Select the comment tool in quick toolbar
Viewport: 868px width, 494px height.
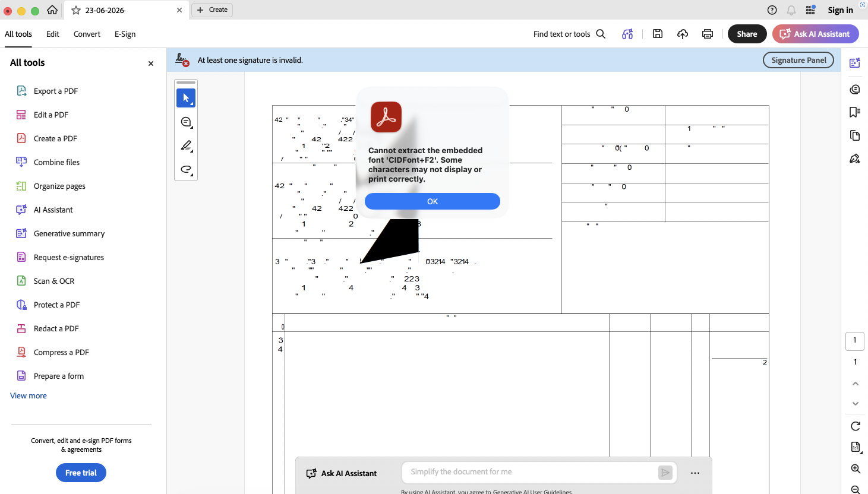[186, 122]
